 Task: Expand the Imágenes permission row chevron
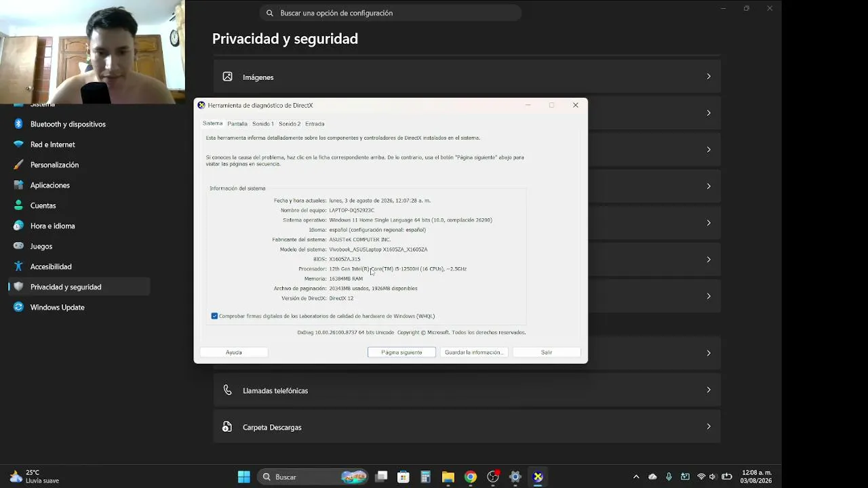[x=709, y=77]
